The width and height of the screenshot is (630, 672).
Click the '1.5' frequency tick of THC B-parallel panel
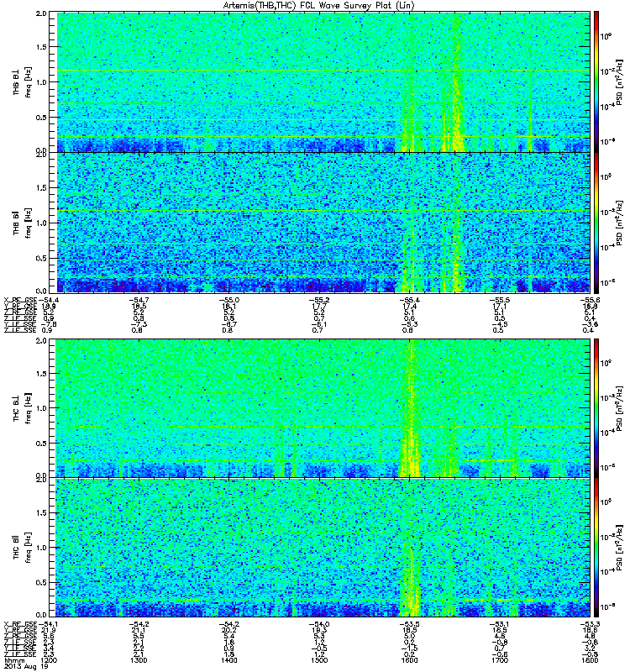(41, 512)
